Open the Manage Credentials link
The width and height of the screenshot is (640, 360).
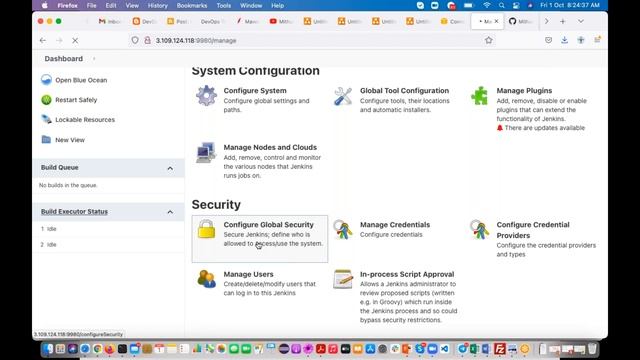click(395, 224)
